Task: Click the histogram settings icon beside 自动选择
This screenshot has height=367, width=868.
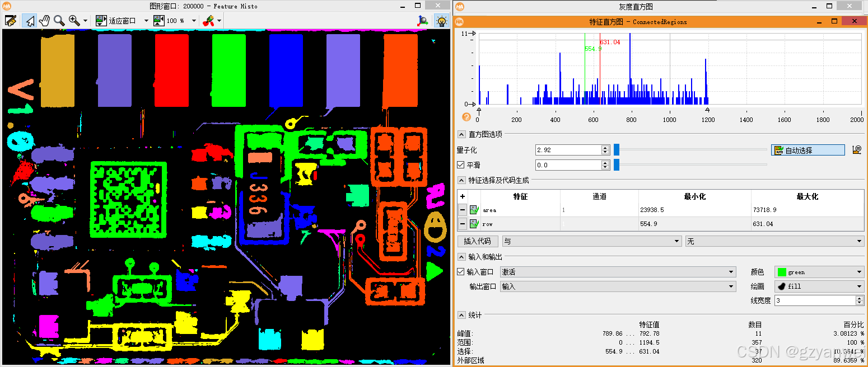Action: (x=856, y=150)
